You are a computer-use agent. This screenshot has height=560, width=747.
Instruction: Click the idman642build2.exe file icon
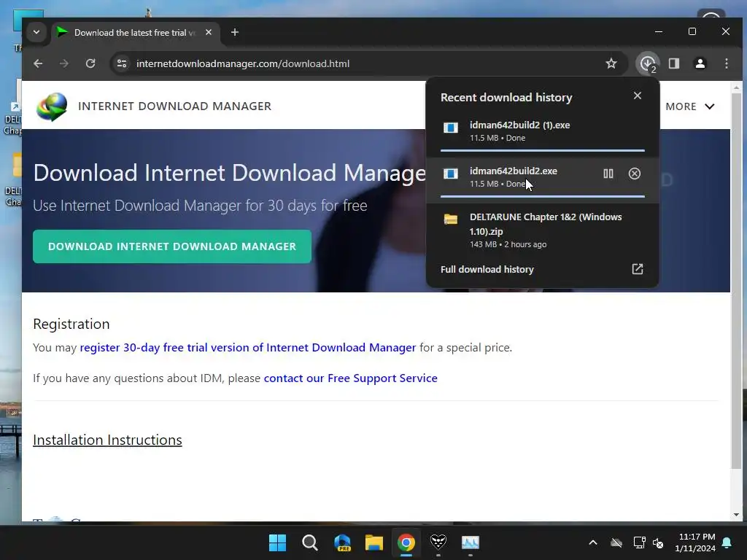pyautogui.click(x=451, y=174)
